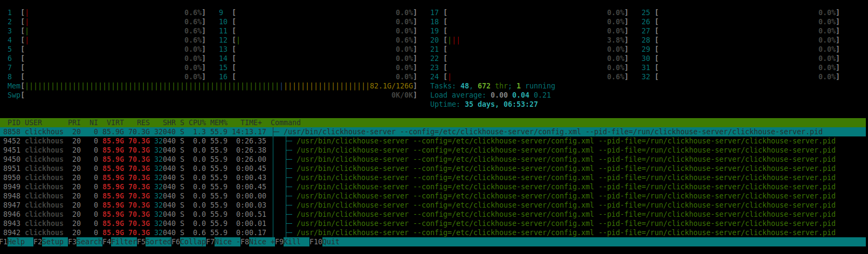Image resolution: width=868 pixels, height=254 pixels.
Task: Click the Uptime 35 days readout
Action: point(484,104)
